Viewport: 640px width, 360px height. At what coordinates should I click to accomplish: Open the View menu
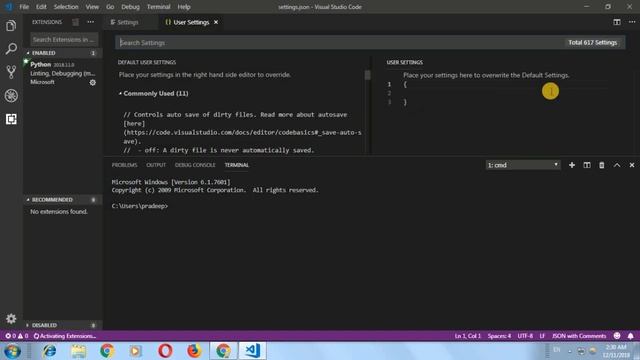[92, 7]
